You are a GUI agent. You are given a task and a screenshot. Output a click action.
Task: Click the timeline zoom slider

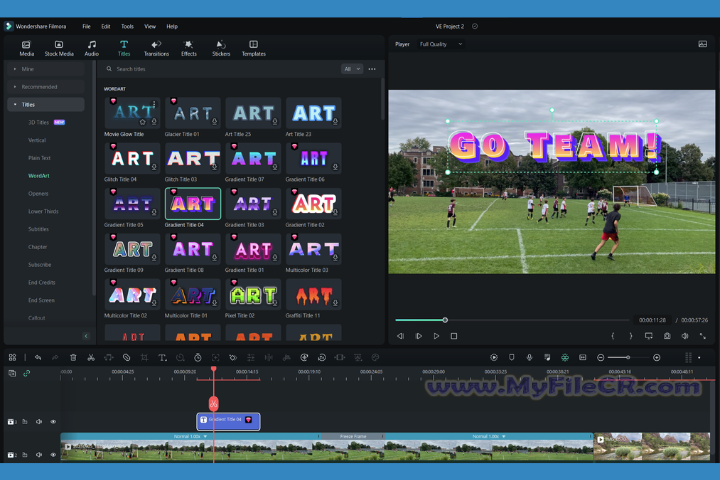click(x=627, y=357)
